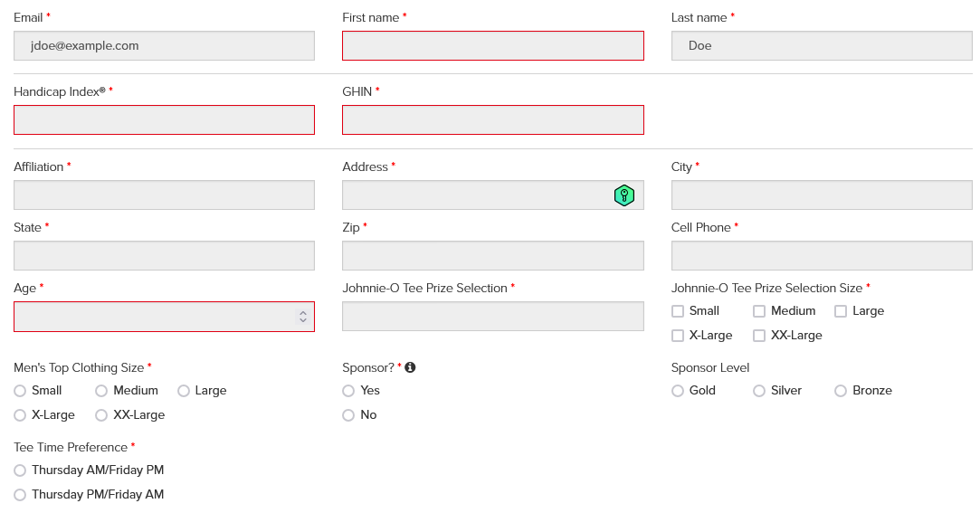Viewport: 980px width, 513px height.
Task: Focus the Johnnie-O Tee Prize Selection field
Action: pyautogui.click(x=492, y=317)
